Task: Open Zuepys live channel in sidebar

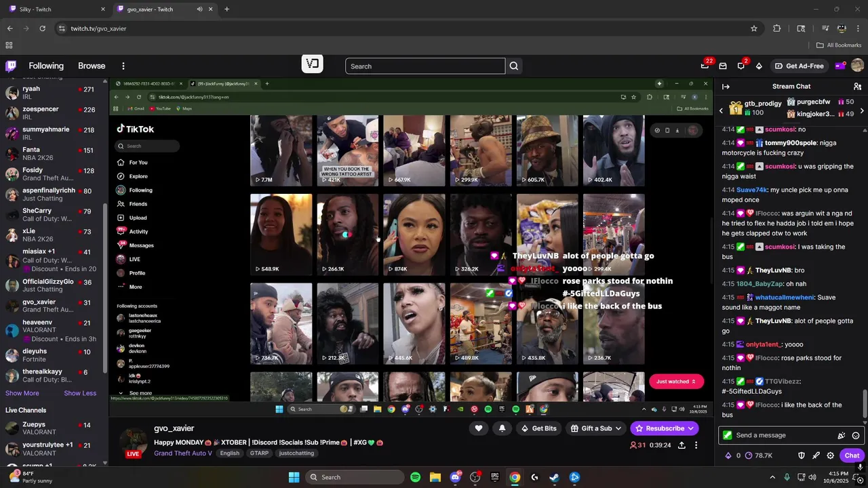Action: 52,429
